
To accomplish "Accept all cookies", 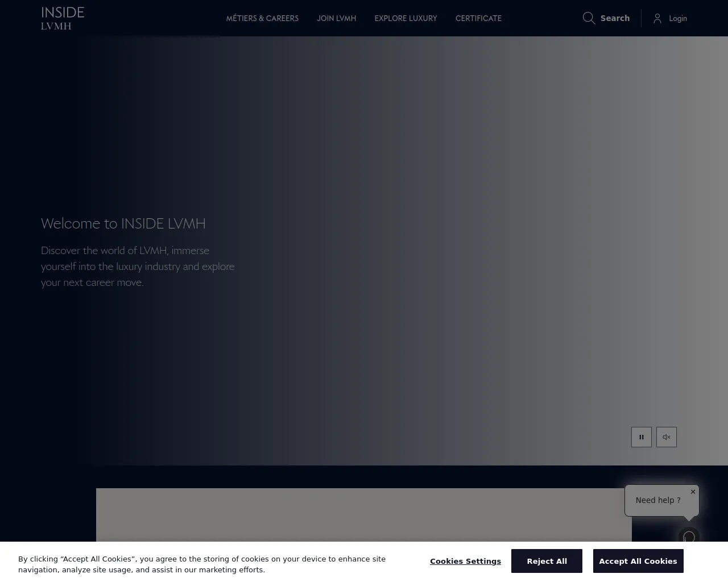I will [638, 561].
